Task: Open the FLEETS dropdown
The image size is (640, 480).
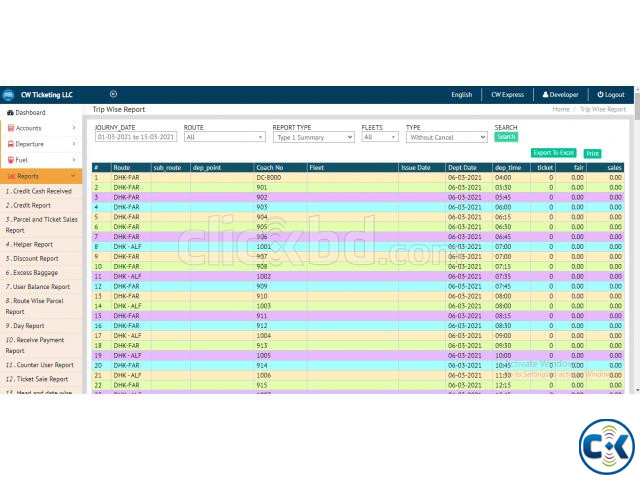Action: pyautogui.click(x=380, y=137)
